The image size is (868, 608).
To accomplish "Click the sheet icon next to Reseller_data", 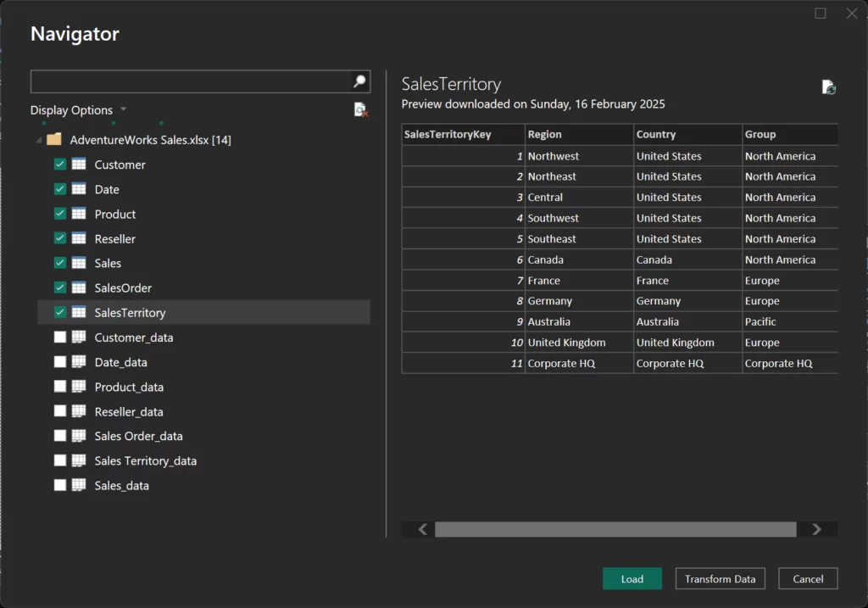I will (79, 411).
